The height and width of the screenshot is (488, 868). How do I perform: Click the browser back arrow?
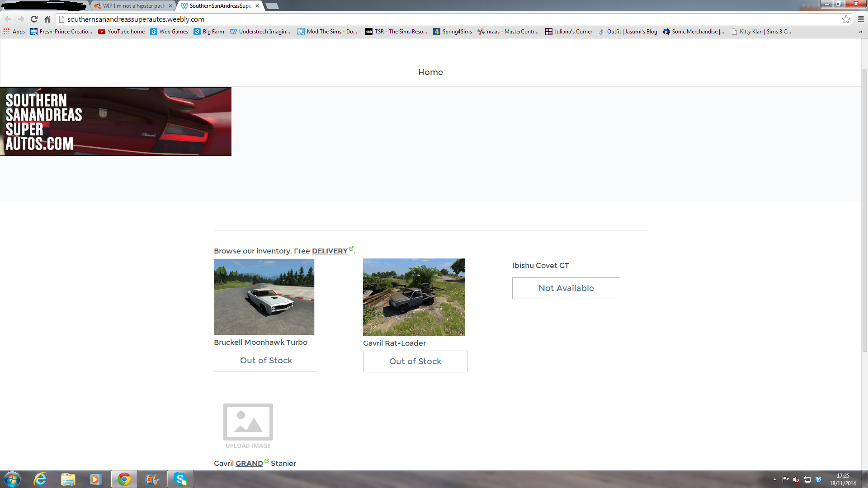tap(8, 19)
